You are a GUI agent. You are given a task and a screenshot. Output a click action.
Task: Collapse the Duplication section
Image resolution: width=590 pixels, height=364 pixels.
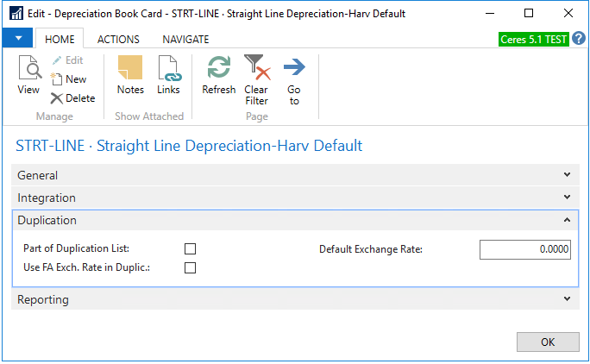[567, 220]
